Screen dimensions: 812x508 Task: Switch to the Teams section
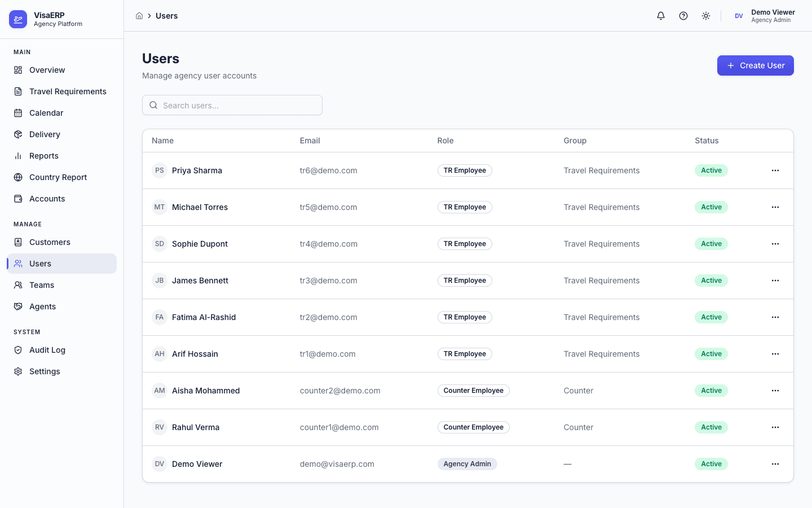coord(41,285)
